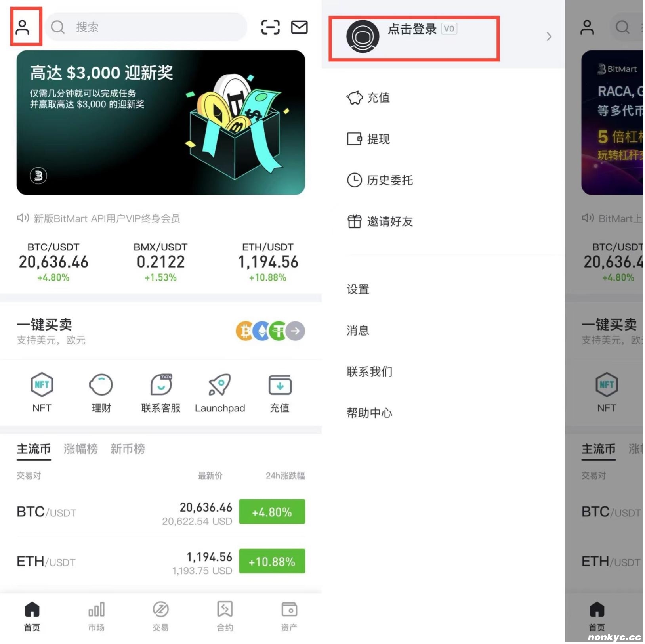
Task: Click the BTC +4.80% green change button
Action: pos(272,512)
